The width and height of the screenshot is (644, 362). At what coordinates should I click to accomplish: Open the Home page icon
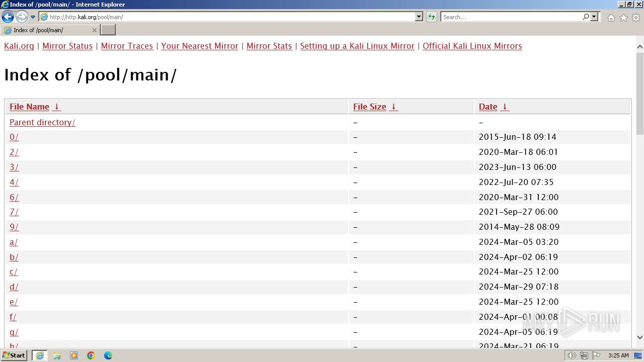coord(611,18)
